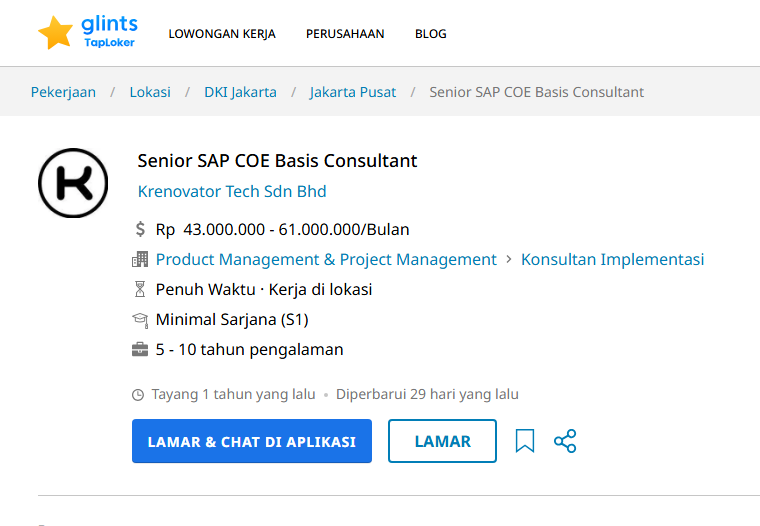Click the Krenovator K company logo
This screenshot has width=760, height=526.
click(x=73, y=183)
